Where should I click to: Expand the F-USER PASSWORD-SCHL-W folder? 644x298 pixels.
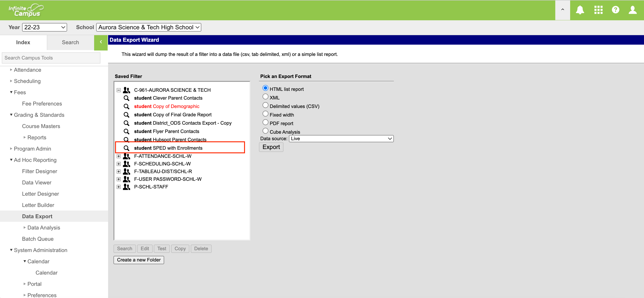[118, 179]
